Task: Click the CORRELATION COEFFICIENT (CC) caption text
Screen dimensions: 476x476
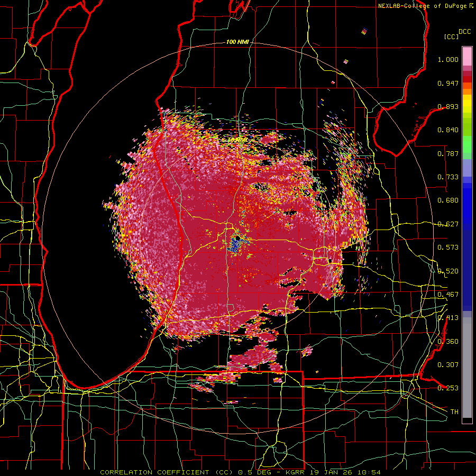Action: 167,472
